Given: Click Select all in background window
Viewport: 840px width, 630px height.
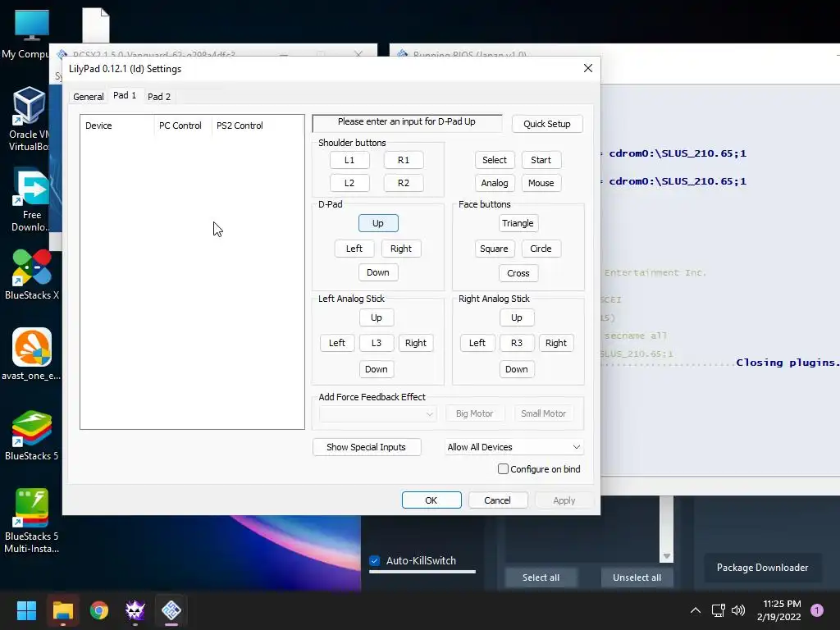Looking at the screenshot, I should [x=541, y=577].
